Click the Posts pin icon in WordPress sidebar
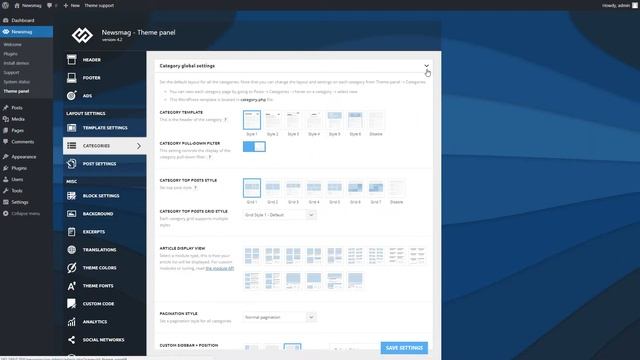 point(6,108)
